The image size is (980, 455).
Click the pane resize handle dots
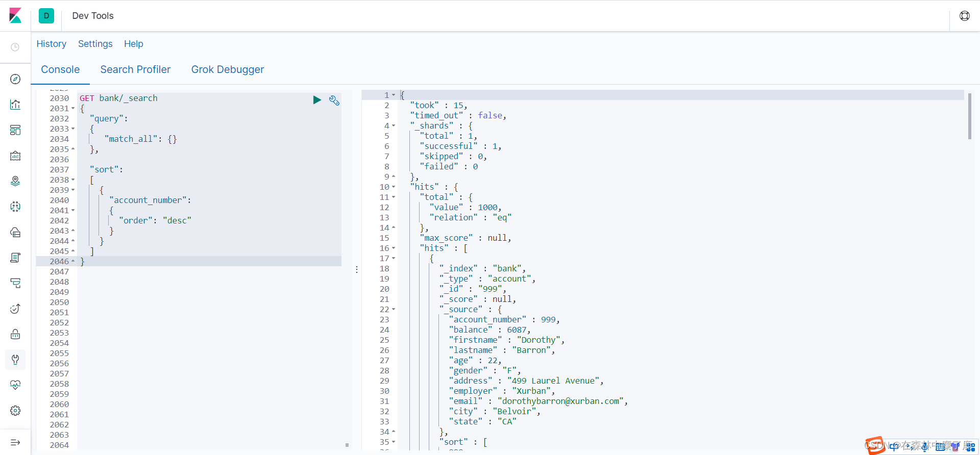[x=356, y=269]
